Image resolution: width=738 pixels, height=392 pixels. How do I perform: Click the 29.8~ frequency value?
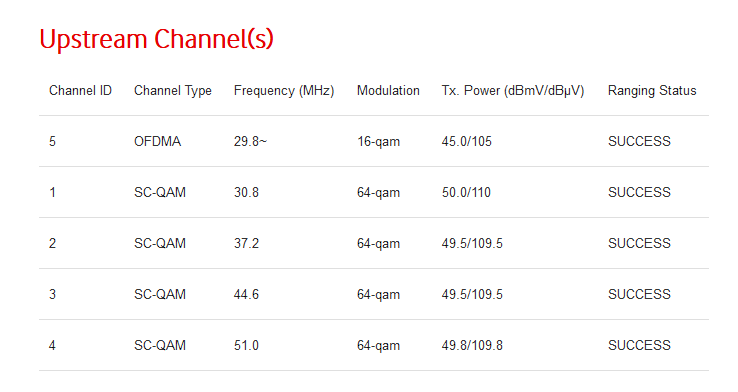(x=250, y=141)
